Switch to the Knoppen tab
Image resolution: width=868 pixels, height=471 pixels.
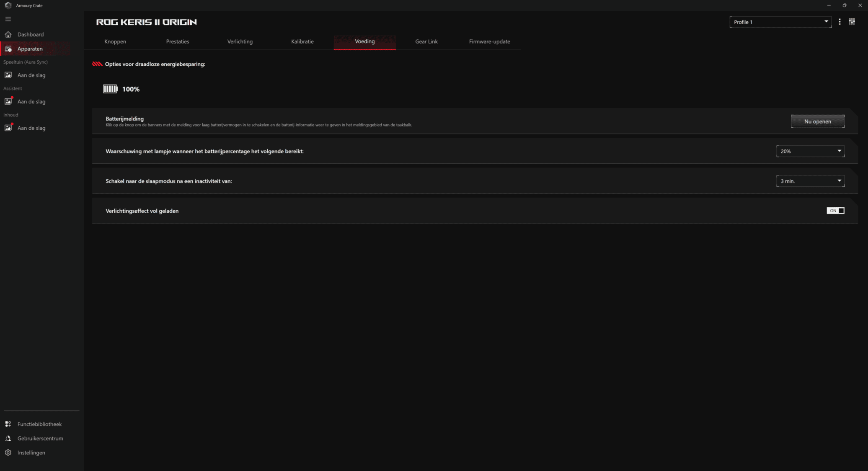click(x=115, y=41)
